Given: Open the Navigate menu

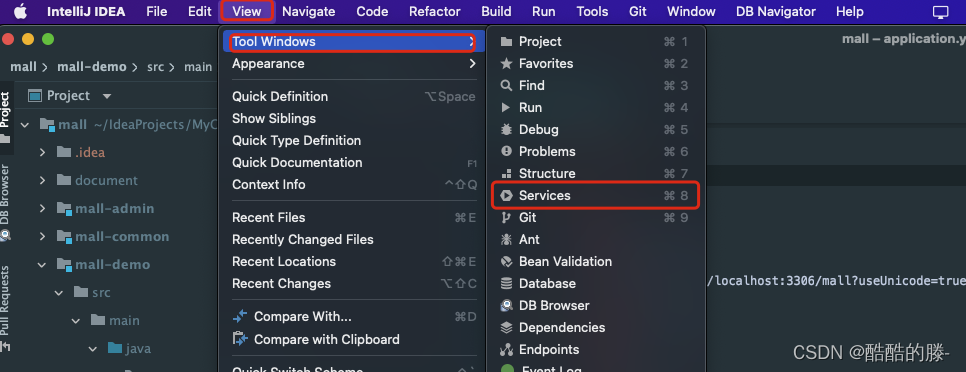Looking at the screenshot, I should tap(309, 11).
